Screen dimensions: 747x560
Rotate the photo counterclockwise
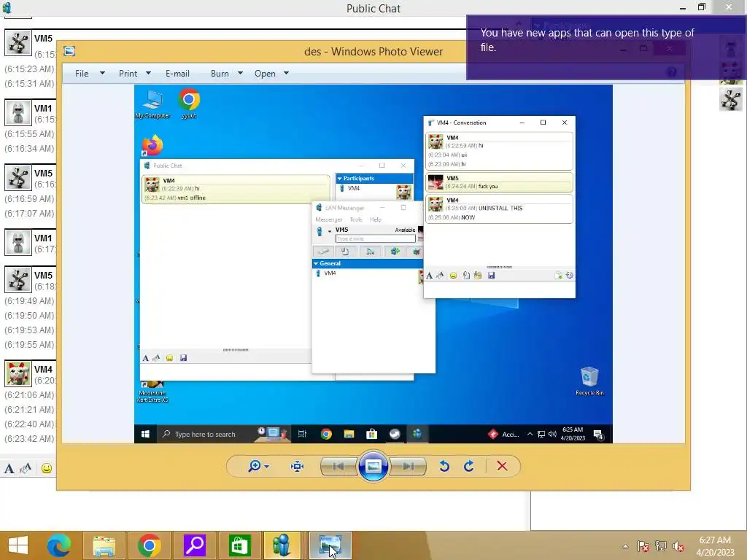[x=444, y=466]
